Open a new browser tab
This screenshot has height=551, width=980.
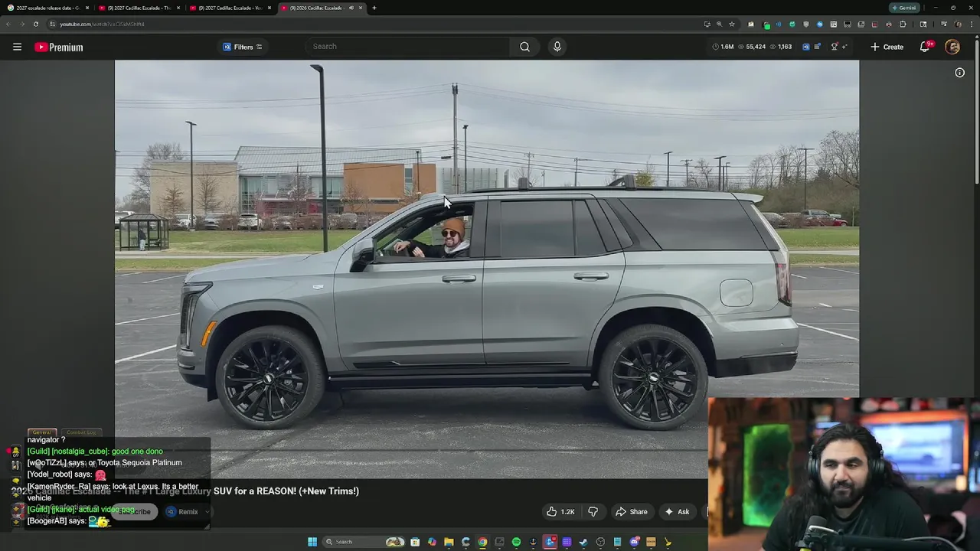click(x=374, y=8)
